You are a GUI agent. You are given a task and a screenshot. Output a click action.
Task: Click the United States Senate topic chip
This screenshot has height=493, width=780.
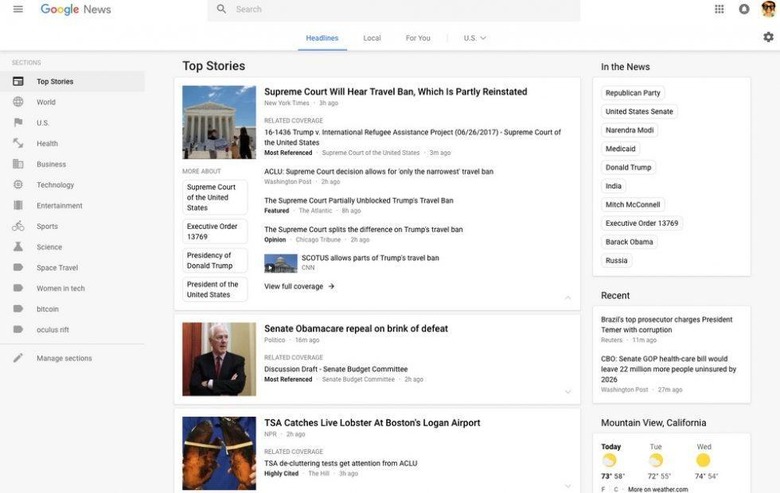click(x=639, y=111)
